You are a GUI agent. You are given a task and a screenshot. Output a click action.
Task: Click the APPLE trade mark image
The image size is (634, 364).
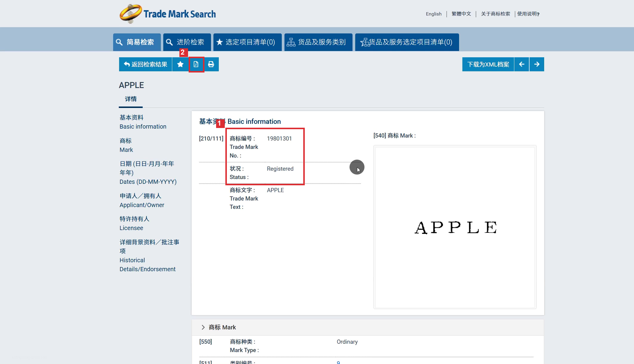coord(455,227)
